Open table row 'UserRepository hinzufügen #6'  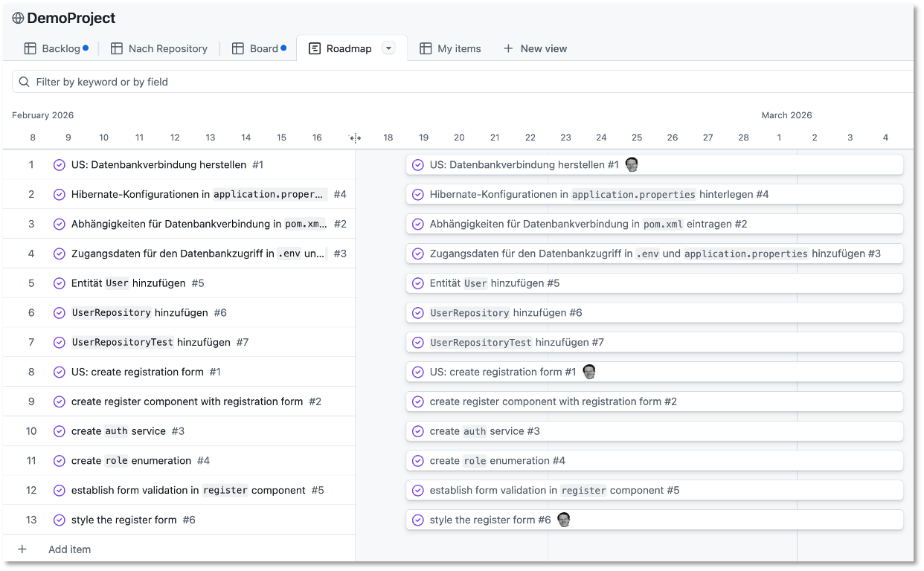pos(179,313)
